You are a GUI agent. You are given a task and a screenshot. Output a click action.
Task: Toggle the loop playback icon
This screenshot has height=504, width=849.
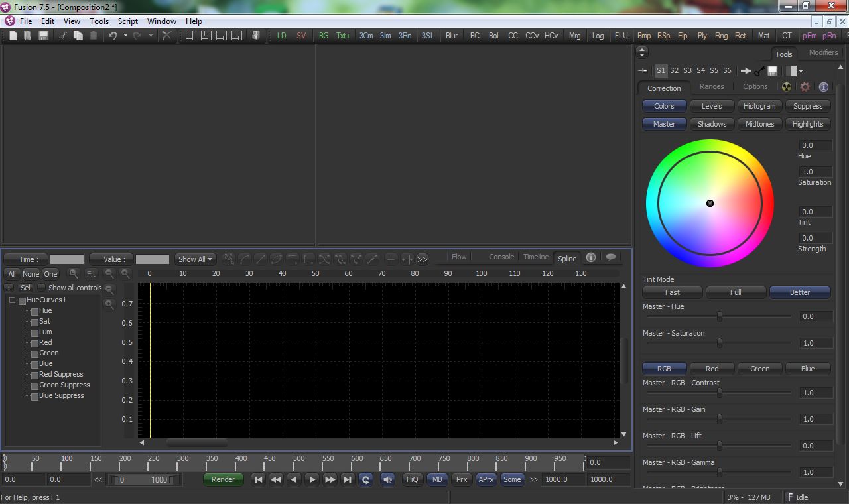pos(365,479)
